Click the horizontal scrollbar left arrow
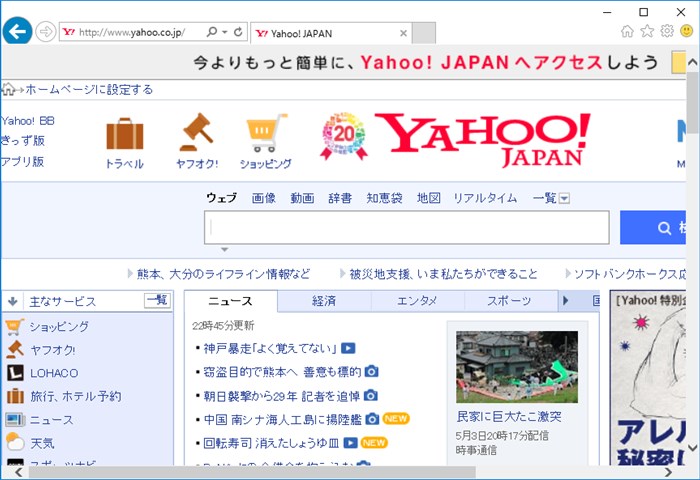The width and height of the screenshot is (700, 480). 18,472
